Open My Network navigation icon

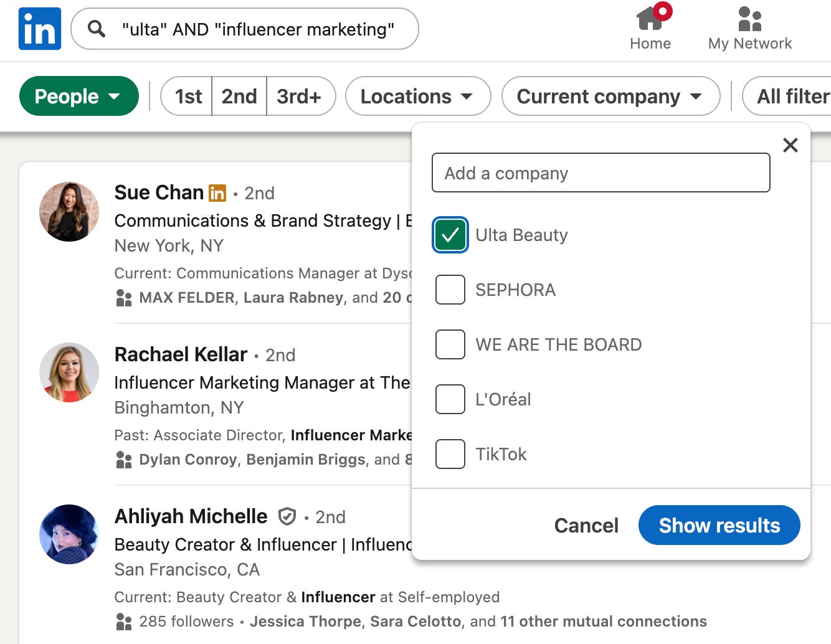tap(750, 28)
